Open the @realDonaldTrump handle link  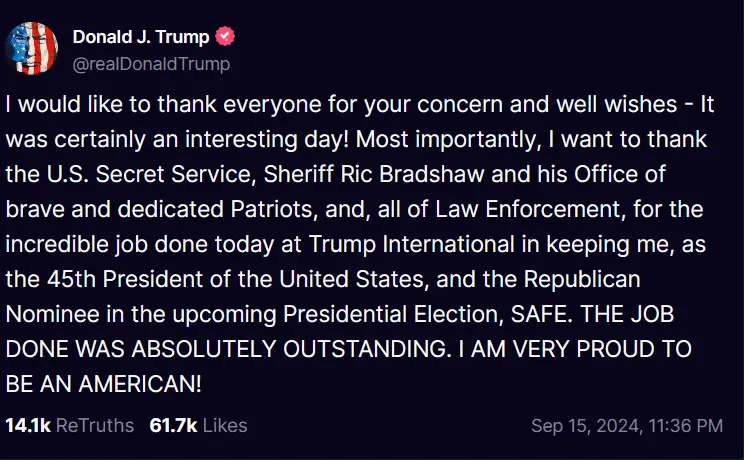[x=151, y=64]
